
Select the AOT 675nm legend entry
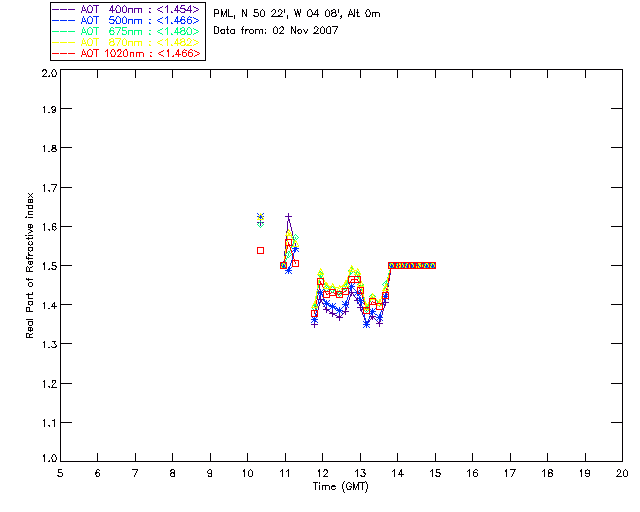click(x=126, y=31)
